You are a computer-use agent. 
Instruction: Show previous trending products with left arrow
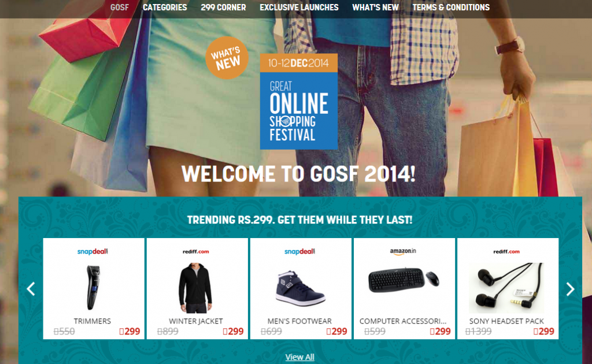point(31,289)
